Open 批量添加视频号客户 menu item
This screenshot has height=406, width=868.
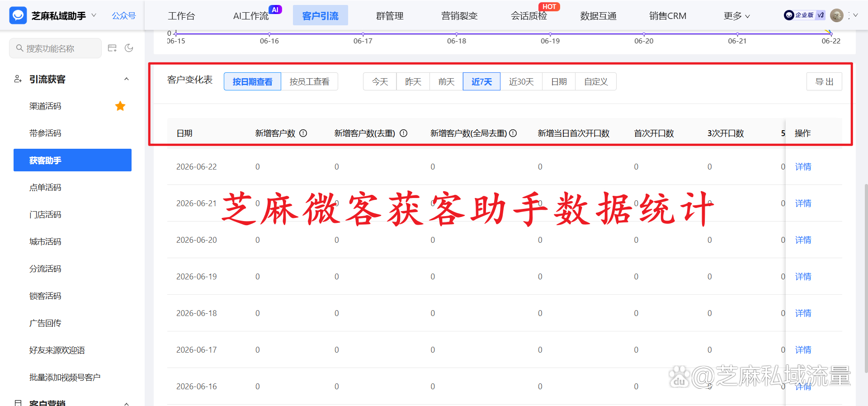click(x=65, y=378)
